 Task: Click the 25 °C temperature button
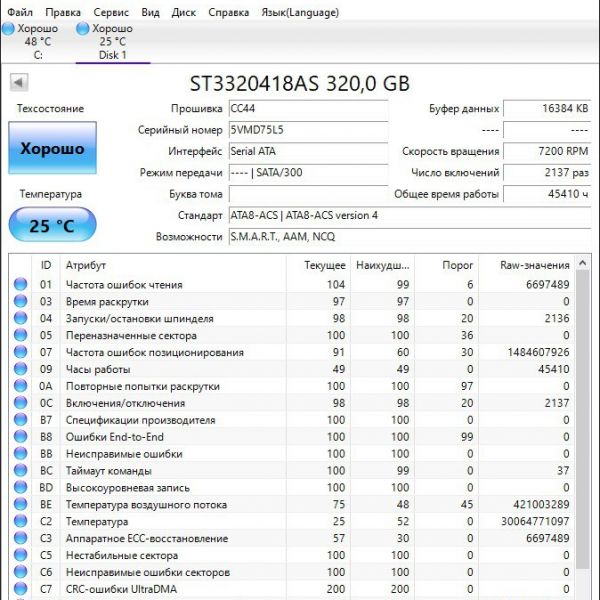[x=52, y=225]
